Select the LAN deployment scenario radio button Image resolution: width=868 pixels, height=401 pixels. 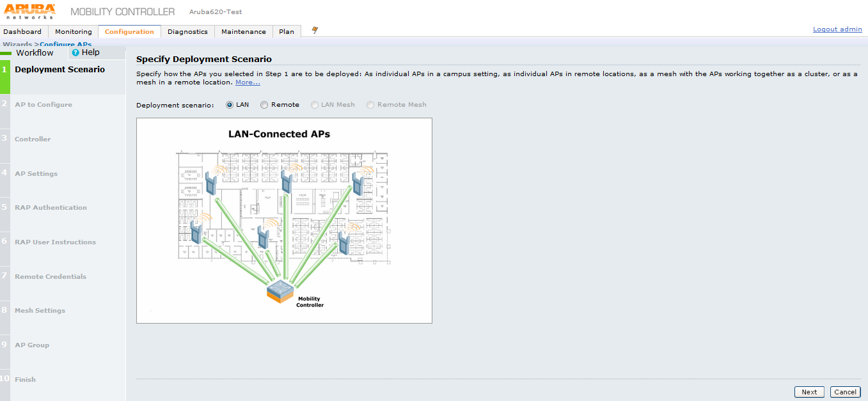tap(230, 105)
